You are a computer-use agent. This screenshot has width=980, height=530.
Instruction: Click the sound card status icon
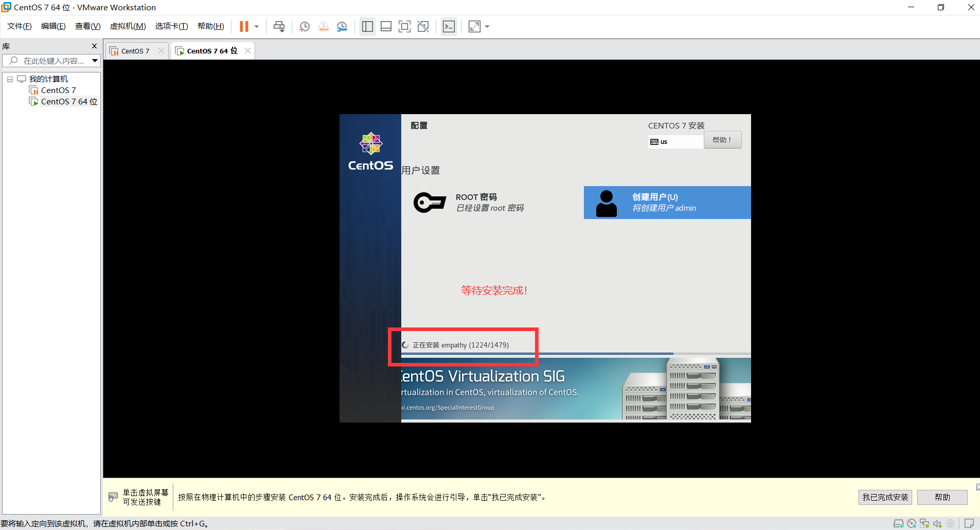(x=937, y=524)
